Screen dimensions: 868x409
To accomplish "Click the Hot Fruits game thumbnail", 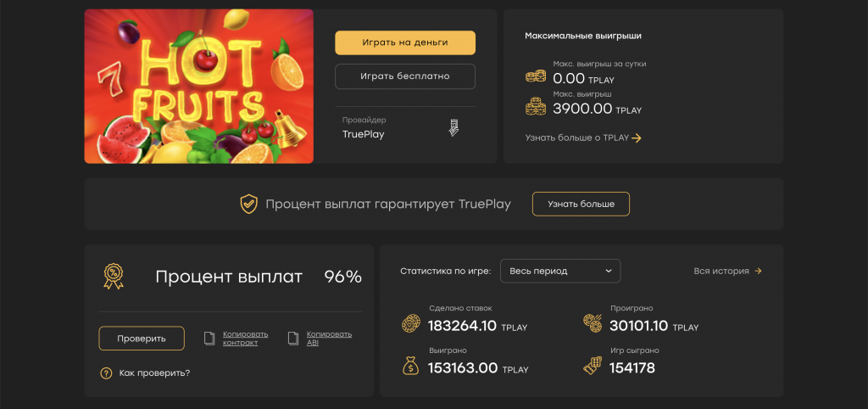I will coord(198,86).
